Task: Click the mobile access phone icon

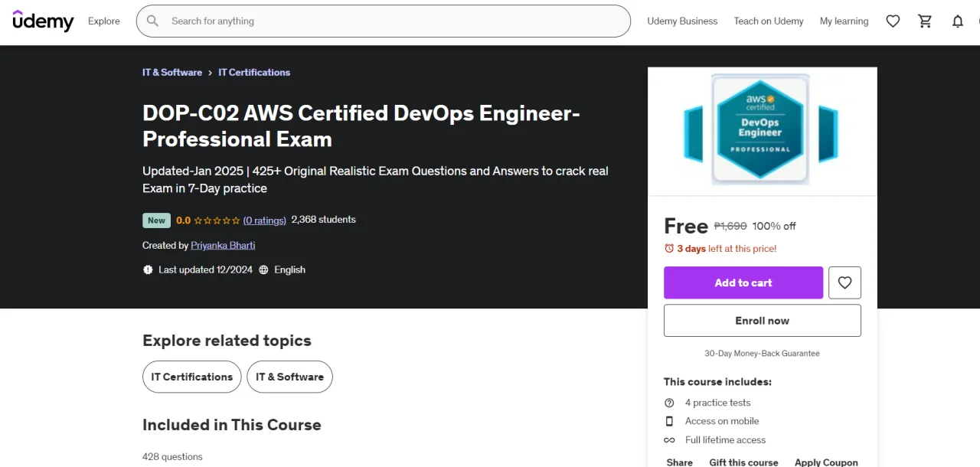Action: tap(669, 421)
